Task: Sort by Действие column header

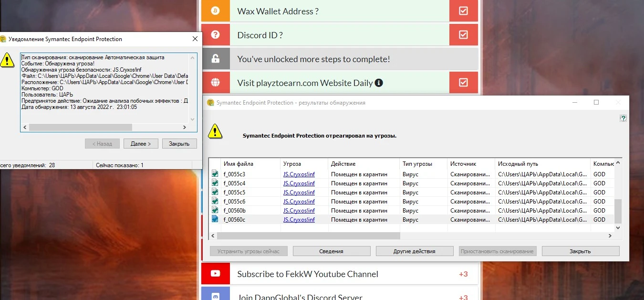Action: click(364, 163)
